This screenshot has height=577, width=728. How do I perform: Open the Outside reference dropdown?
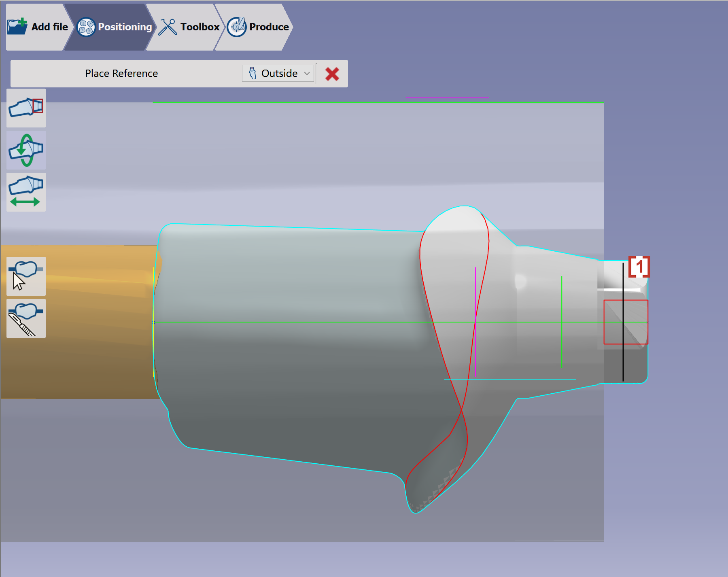(278, 73)
